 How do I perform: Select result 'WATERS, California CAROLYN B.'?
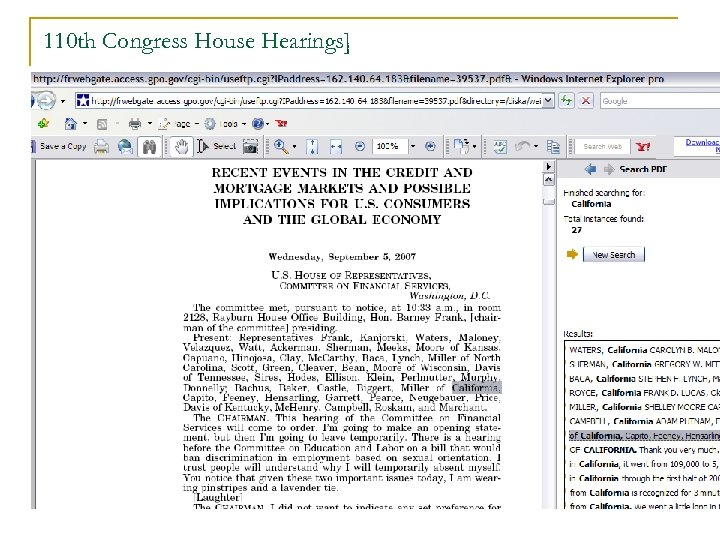[x=644, y=350]
